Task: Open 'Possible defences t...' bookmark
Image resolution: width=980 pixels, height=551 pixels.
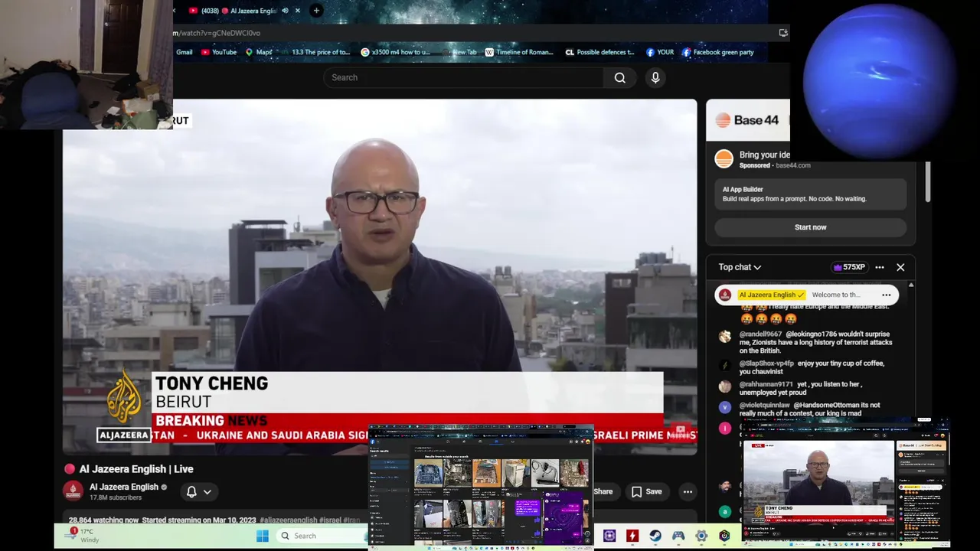Action: click(x=600, y=52)
